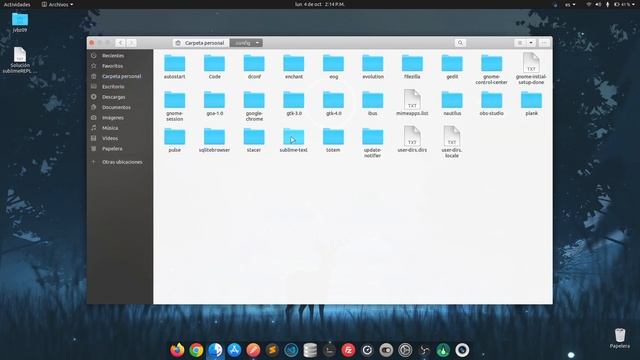Toggle list view with the view button
This screenshot has width=640, height=360.
[520, 43]
